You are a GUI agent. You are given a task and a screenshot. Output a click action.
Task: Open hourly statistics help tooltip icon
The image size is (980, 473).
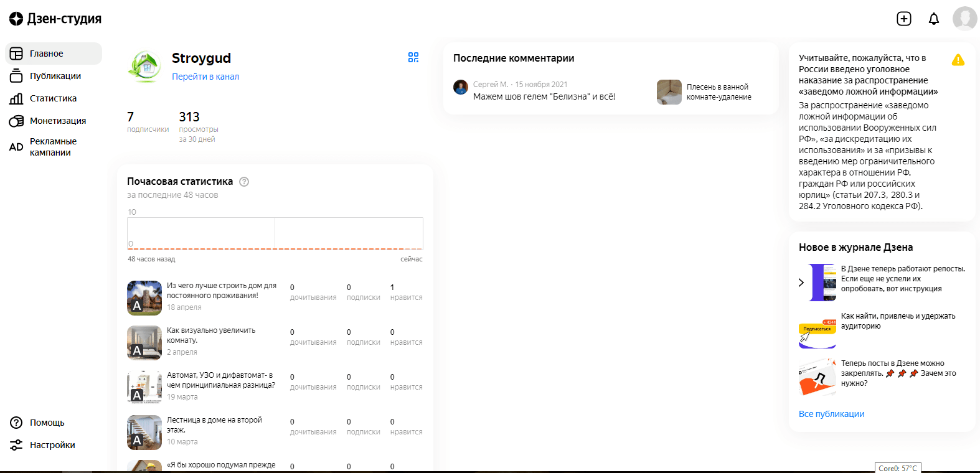244,182
